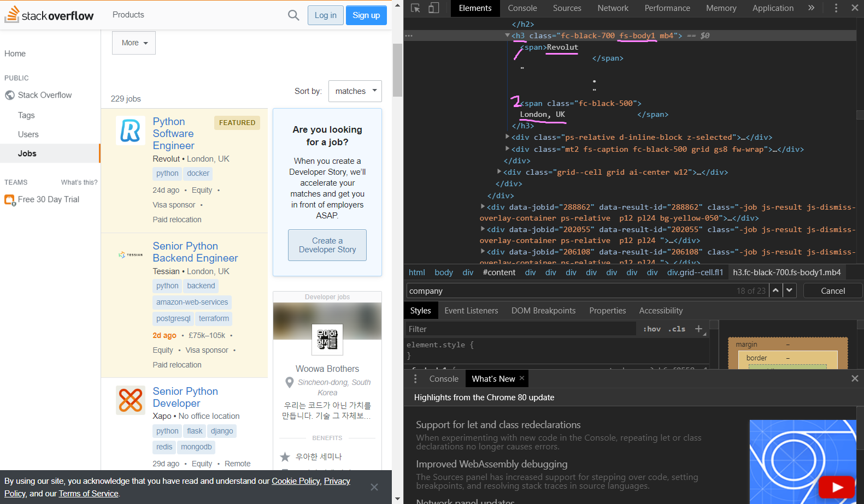
Task: Toggle the device toolbar icon
Action: (433, 8)
